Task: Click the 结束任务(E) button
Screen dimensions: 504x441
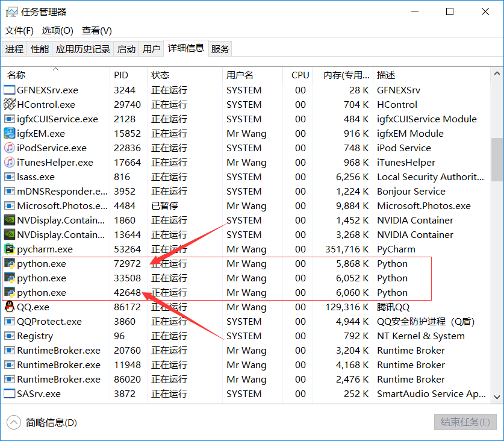Action: point(465,422)
